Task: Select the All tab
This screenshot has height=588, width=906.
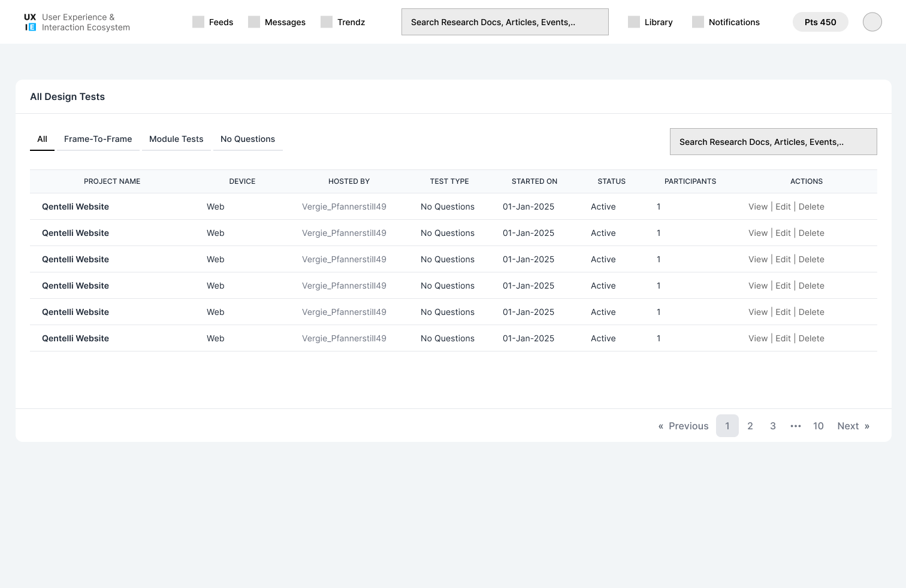Action: tap(42, 139)
